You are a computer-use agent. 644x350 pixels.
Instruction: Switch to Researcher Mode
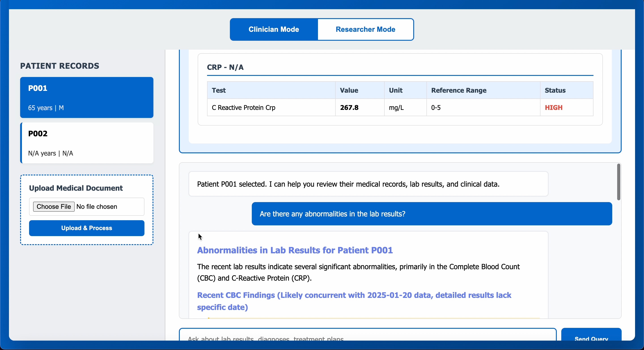(365, 29)
